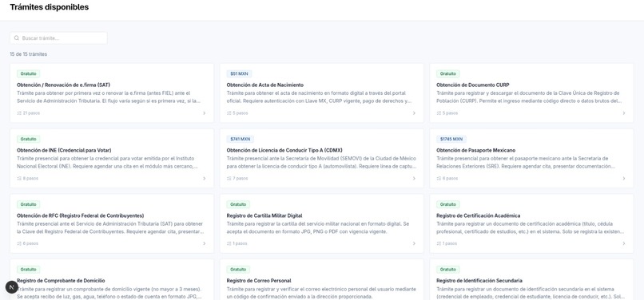Screen dimensions: 644x300
Task: Click Gratuito badge on Identificación Secundaria card
Action: point(448,270)
